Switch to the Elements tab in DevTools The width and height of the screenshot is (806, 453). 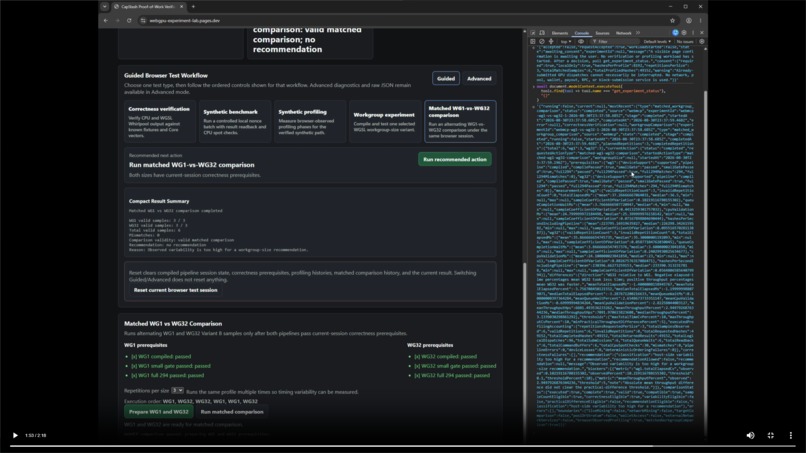click(560, 33)
